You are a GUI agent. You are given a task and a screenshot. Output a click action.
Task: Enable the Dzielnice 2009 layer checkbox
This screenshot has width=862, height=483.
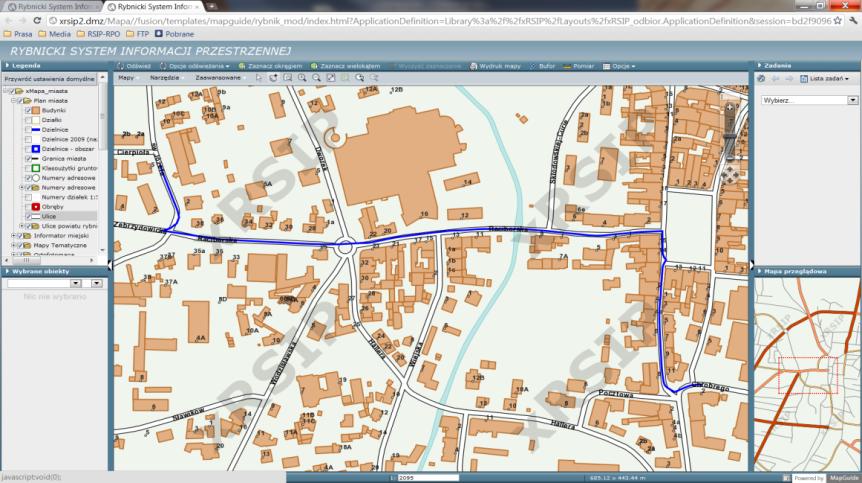28,140
